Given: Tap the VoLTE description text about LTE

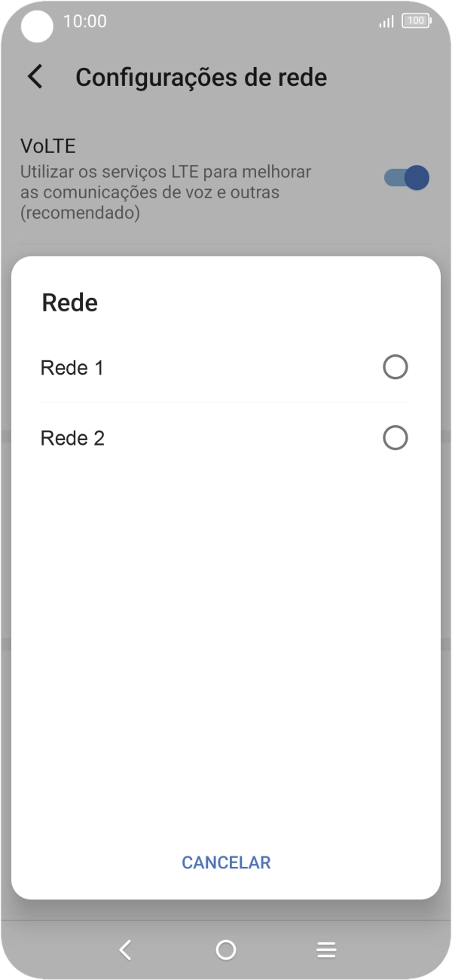Looking at the screenshot, I should pos(166,192).
